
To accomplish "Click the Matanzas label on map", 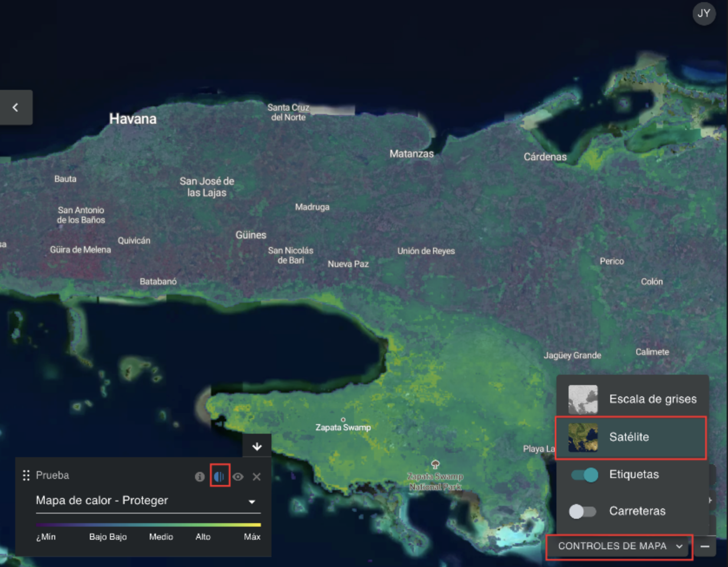I will click(x=411, y=154).
